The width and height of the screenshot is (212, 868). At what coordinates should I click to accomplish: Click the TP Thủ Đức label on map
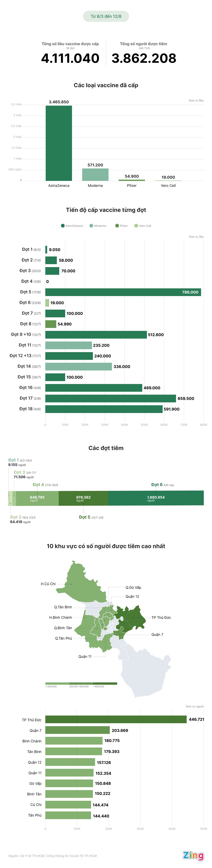[x=161, y=618]
